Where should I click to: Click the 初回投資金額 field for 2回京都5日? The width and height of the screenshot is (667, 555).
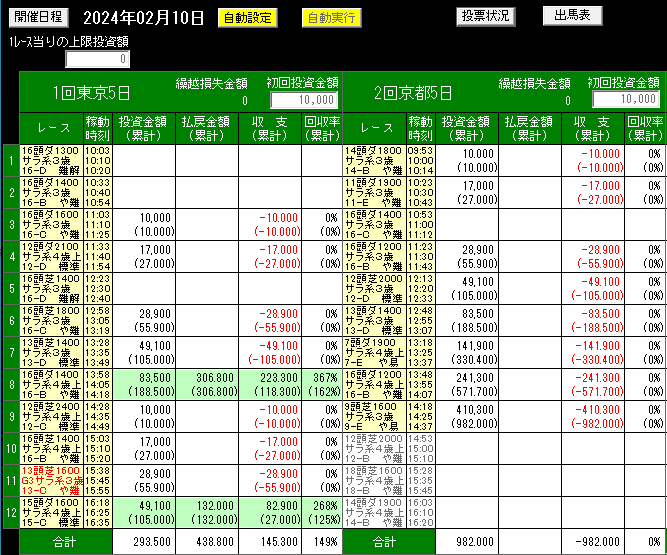coord(624,99)
